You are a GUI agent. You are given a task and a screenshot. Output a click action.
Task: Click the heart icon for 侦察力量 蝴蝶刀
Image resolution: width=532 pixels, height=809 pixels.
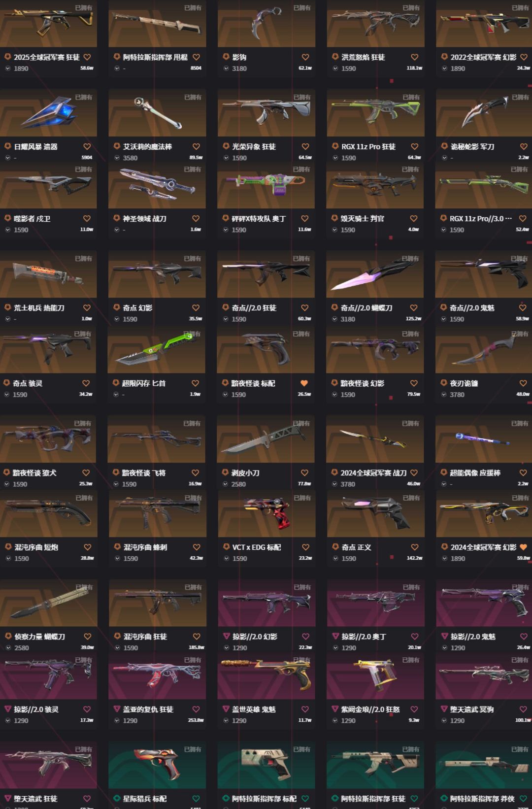(87, 637)
